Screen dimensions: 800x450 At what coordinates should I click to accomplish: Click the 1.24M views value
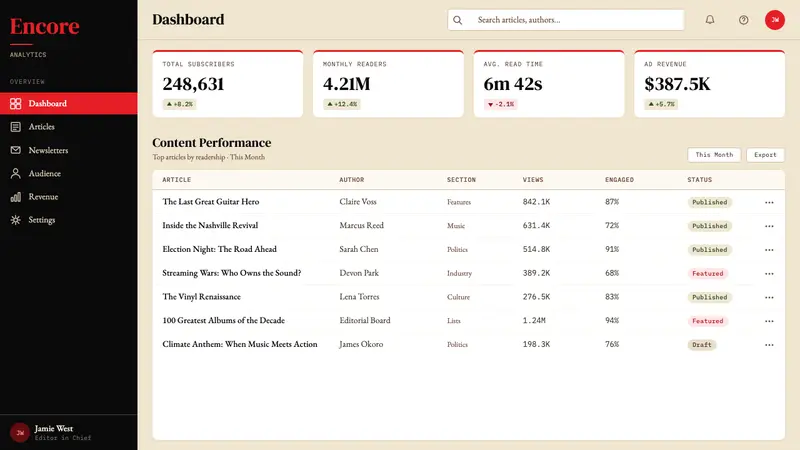coord(534,320)
